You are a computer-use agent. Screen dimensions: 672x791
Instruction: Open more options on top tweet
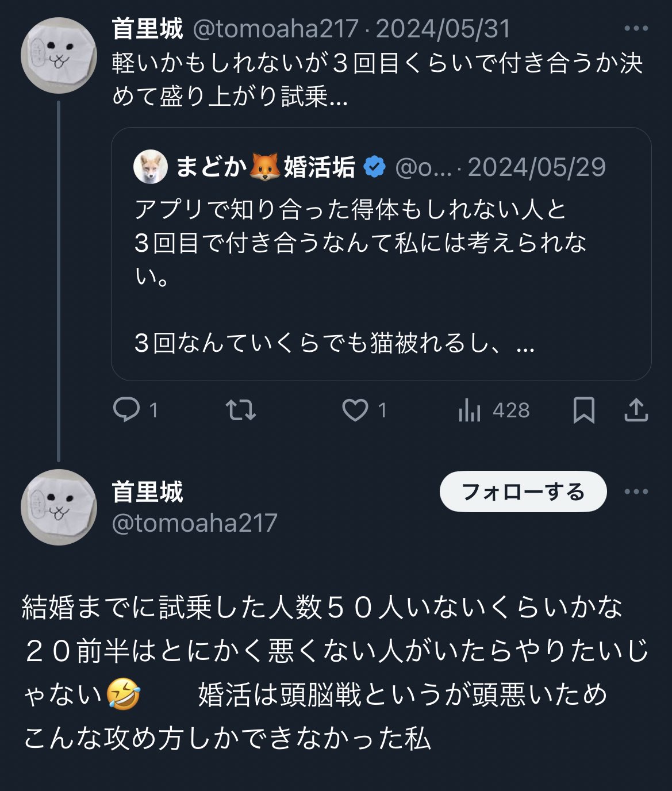tap(636, 28)
